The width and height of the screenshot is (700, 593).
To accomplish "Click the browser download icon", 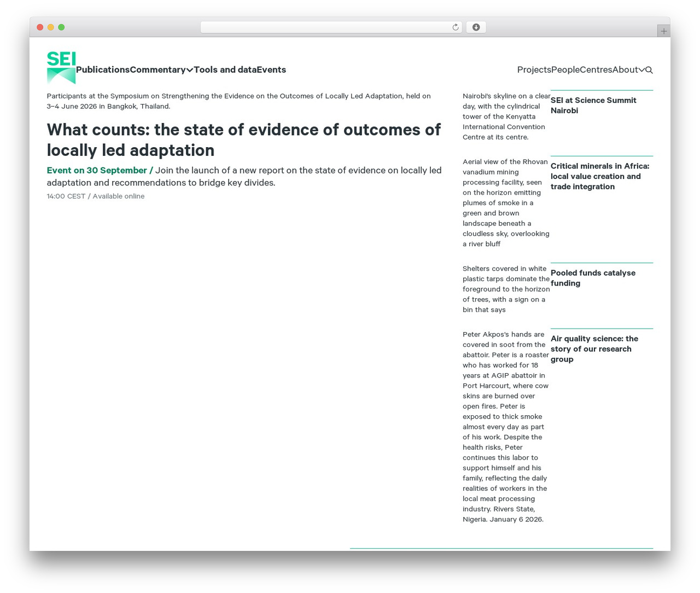I will tap(476, 27).
